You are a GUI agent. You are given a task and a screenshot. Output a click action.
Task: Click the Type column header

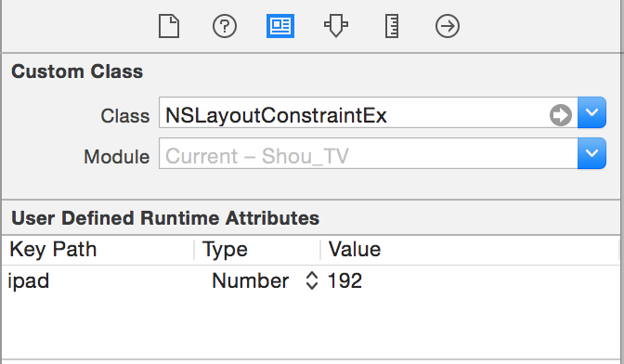225,250
